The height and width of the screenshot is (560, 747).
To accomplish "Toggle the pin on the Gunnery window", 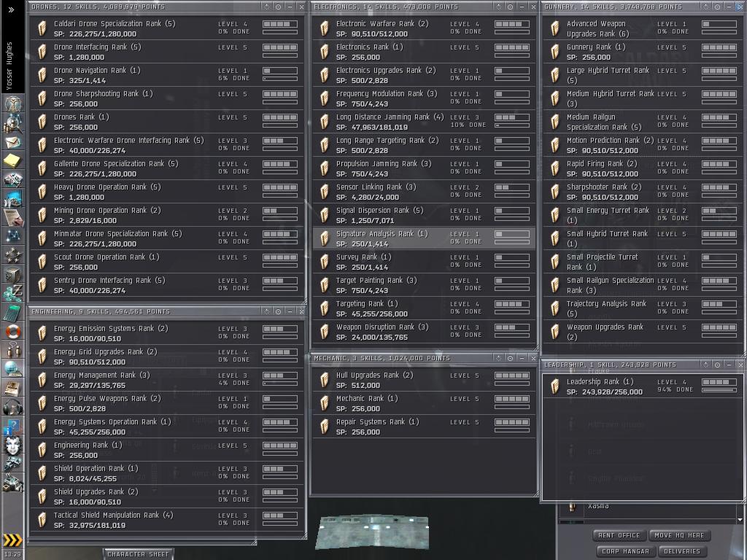I will coord(705,7).
